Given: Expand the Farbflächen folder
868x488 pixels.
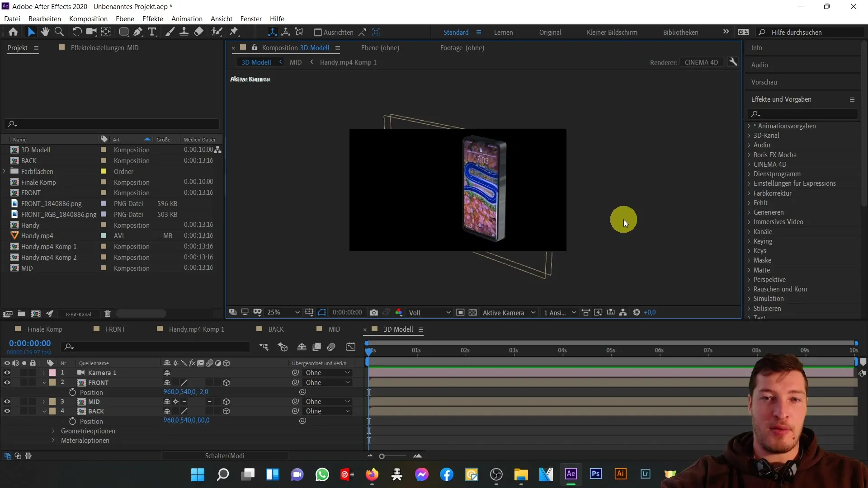Looking at the screenshot, I should (5, 172).
